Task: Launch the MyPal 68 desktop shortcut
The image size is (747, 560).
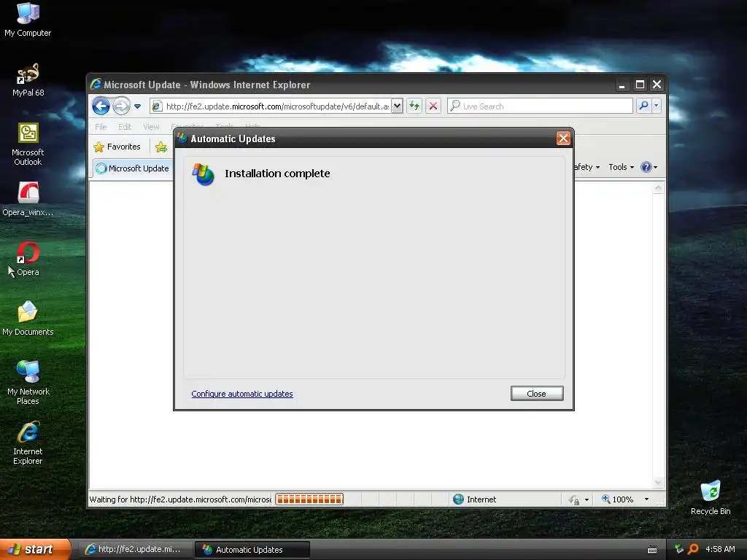Action: pyautogui.click(x=28, y=79)
